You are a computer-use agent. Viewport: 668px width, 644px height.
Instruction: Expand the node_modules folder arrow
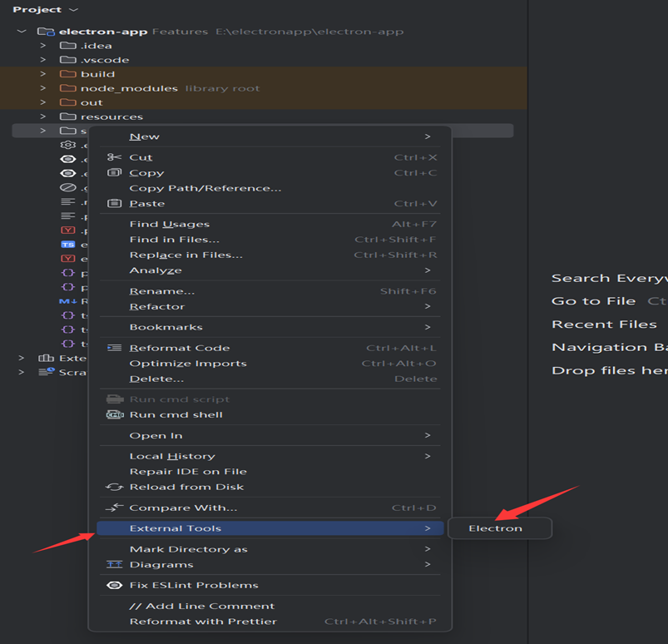click(42, 88)
